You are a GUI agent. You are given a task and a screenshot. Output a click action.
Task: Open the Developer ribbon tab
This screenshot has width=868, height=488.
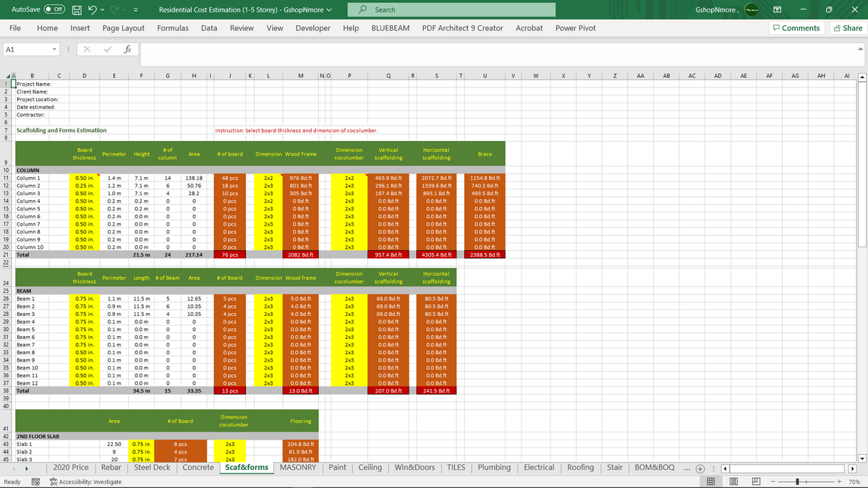tap(313, 28)
